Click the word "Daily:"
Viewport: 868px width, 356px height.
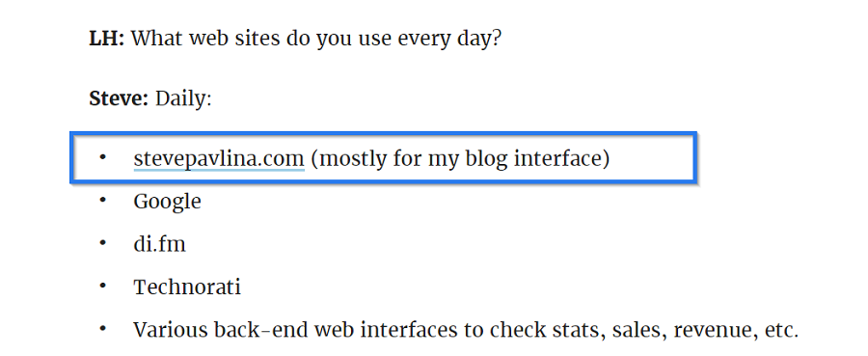(183, 100)
